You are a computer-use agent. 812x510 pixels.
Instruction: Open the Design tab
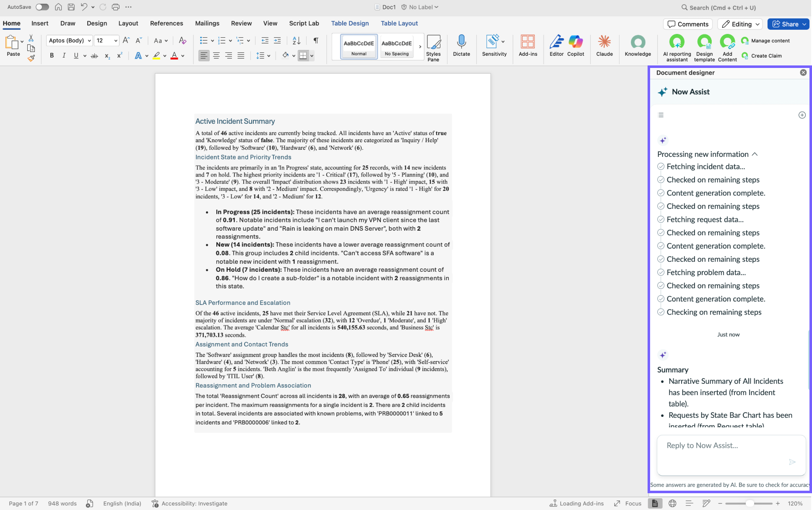click(x=97, y=23)
